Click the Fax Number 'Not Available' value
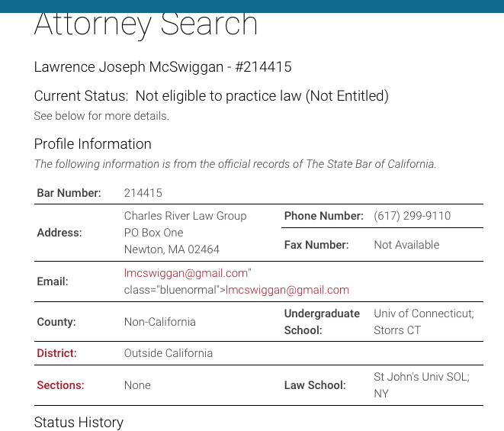 (x=406, y=245)
